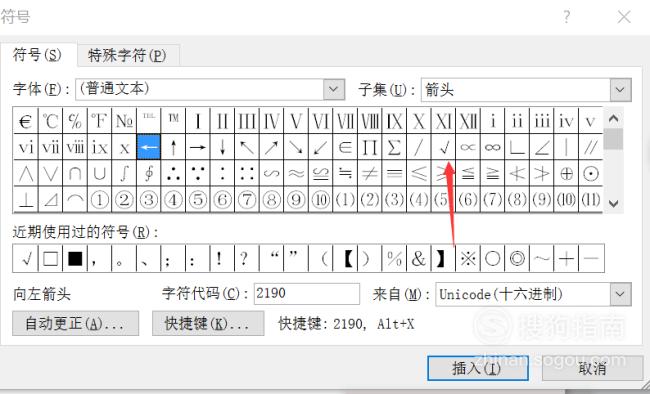Select the intersection (∩) symbol
The width and height of the screenshot is (650, 394).
75,173
